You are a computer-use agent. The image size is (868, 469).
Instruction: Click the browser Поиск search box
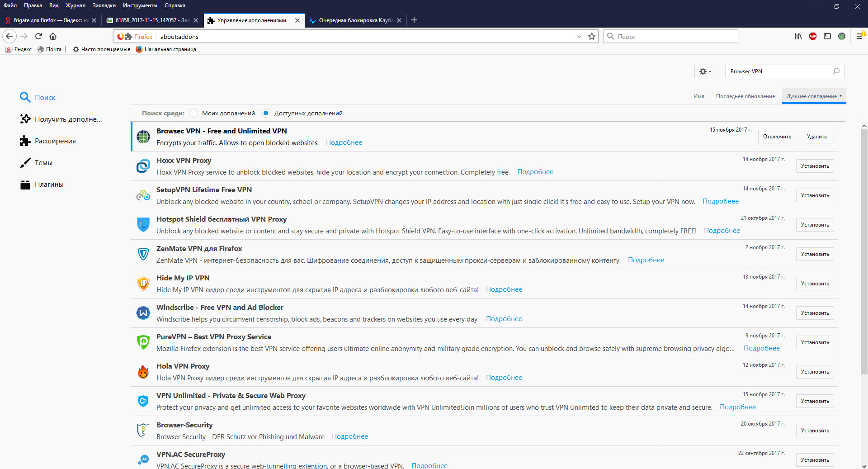click(x=670, y=37)
